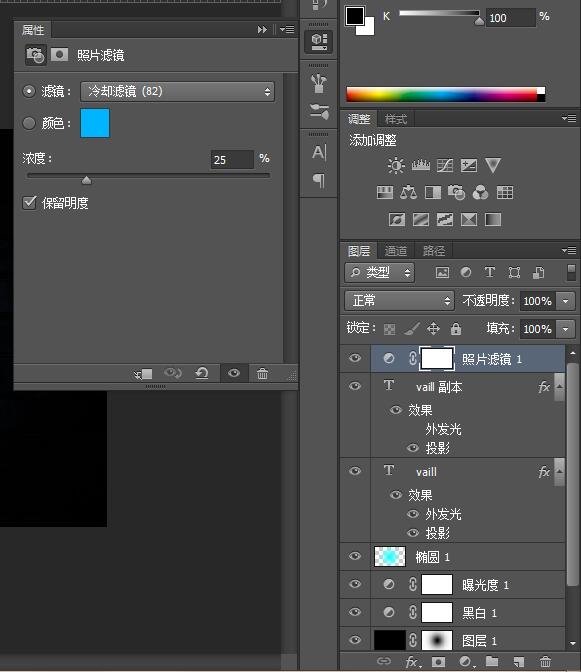Filter layers by shape layer icon
581x672 pixels.
(x=514, y=273)
